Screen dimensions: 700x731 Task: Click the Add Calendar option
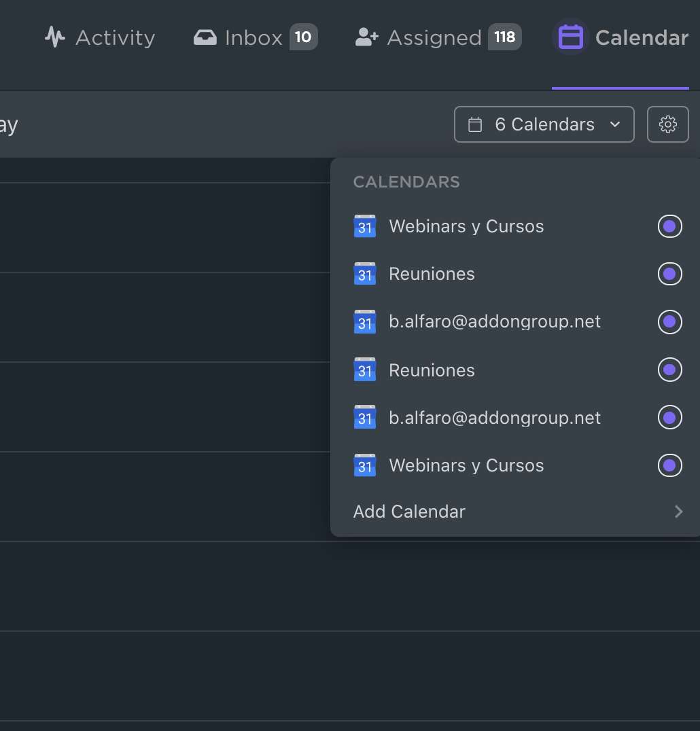[x=518, y=512]
